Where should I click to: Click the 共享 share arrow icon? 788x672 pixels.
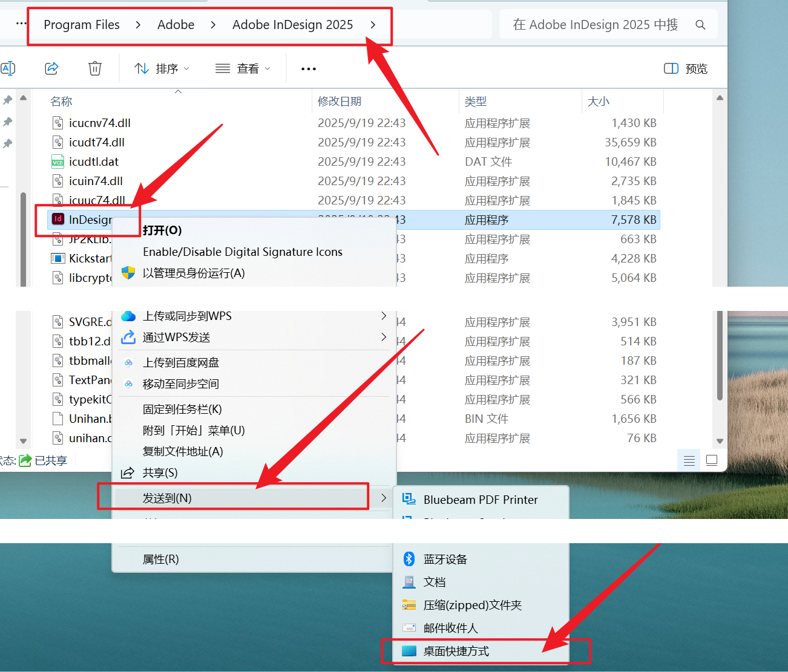pyautogui.click(x=128, y=473)
